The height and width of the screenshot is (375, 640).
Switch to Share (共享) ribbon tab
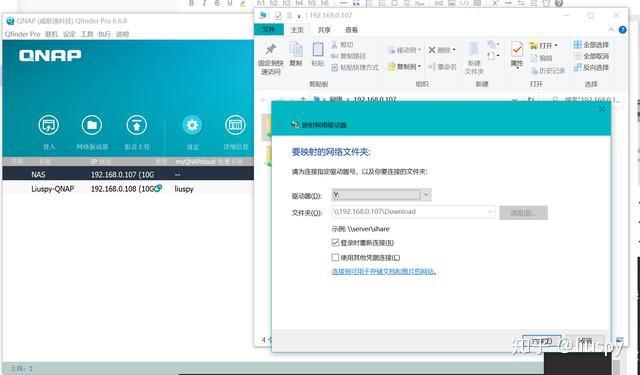coord(324,30)
